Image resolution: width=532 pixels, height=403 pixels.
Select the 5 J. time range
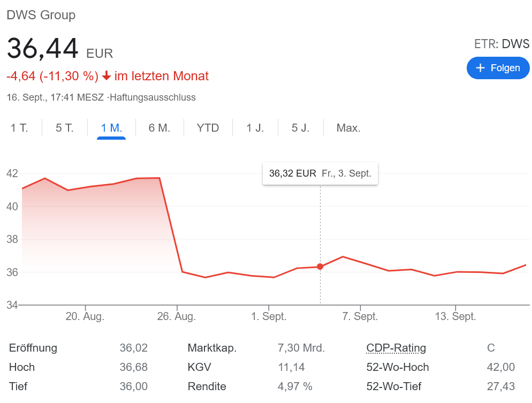pyautogui.click(x=300, y=128)
